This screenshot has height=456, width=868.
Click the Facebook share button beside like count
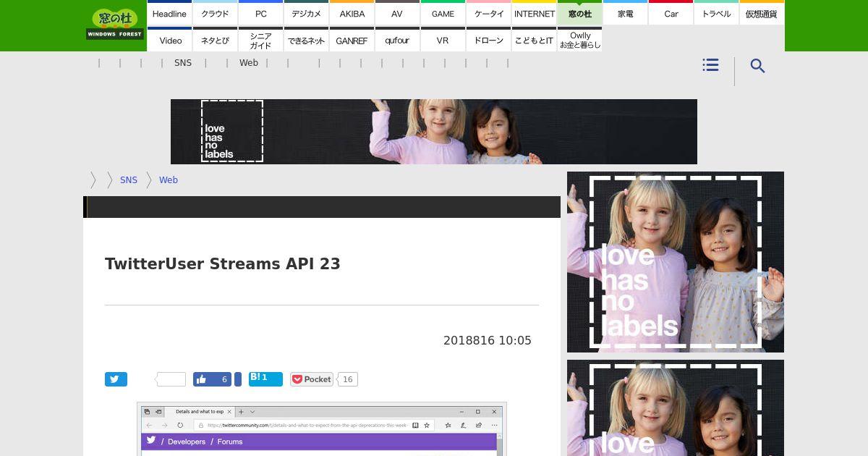click(237, 379)
